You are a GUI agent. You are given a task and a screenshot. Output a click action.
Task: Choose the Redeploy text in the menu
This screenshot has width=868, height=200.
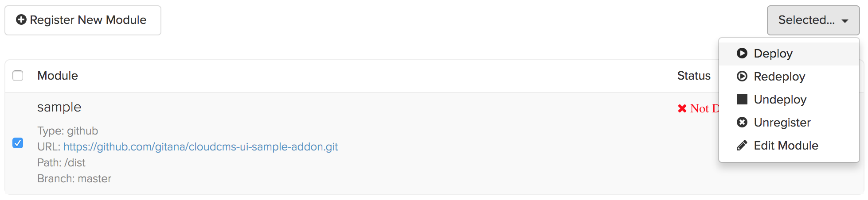(x=779, y=77)
